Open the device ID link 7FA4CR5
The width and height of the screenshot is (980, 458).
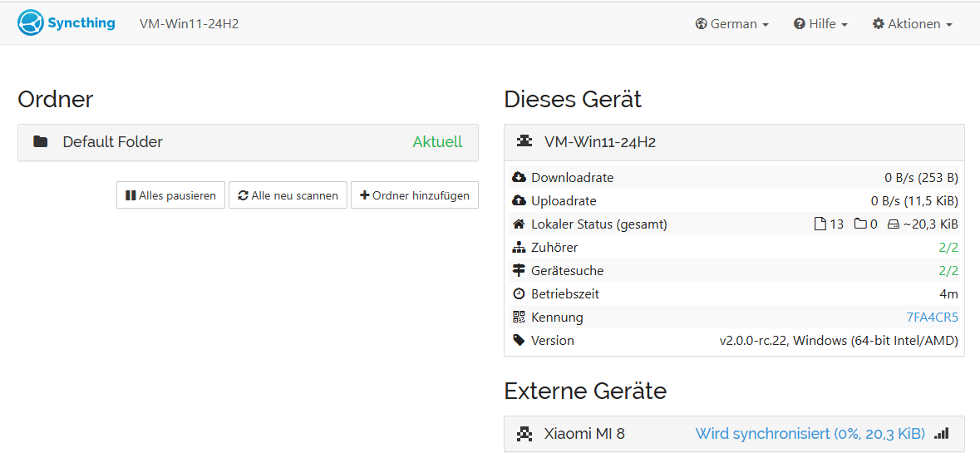coord(932,318)
